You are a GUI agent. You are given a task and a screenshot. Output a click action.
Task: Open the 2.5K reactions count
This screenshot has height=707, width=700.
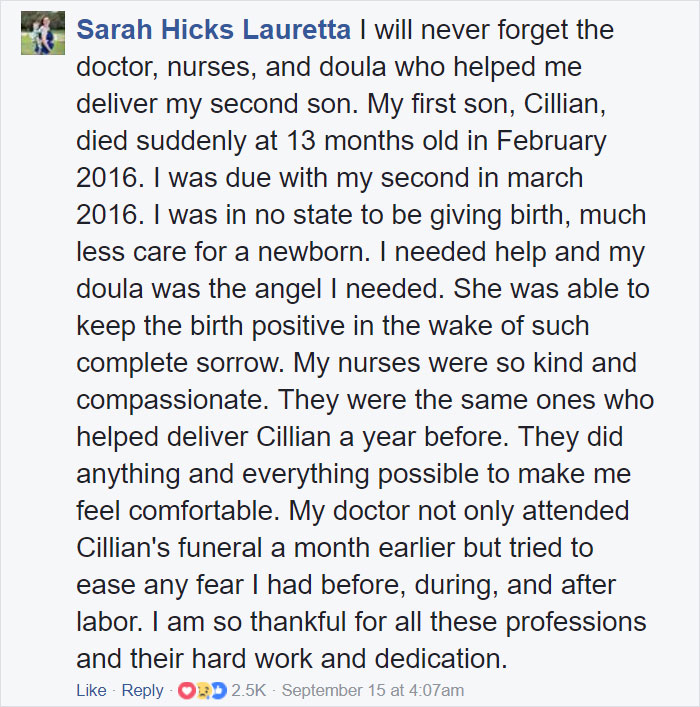click(x=249, y=690)
